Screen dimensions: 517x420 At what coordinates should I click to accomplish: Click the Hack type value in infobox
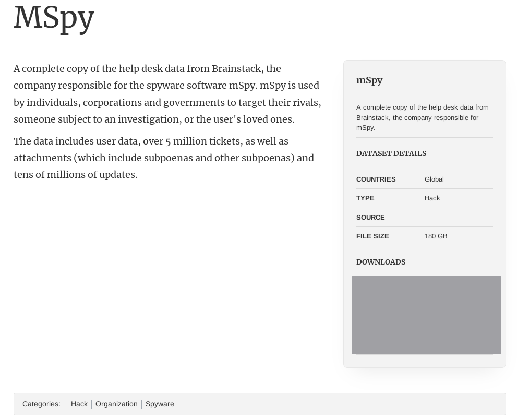[432, 198]
